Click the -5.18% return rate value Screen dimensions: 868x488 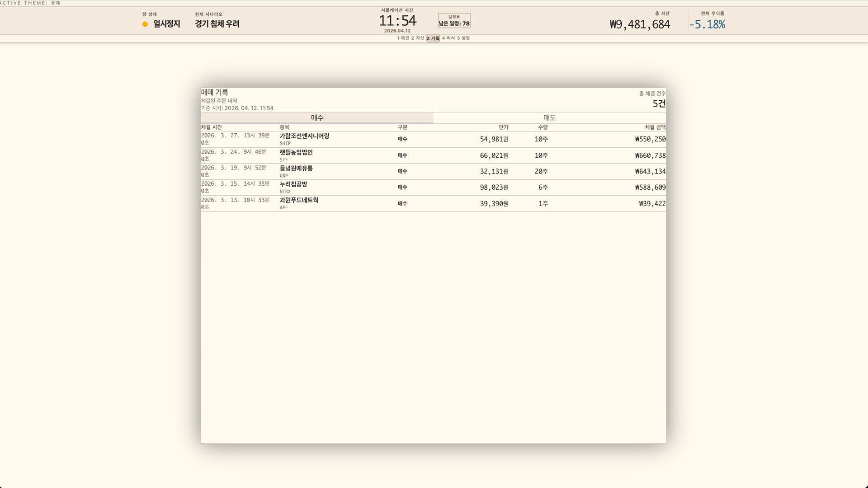708,25
